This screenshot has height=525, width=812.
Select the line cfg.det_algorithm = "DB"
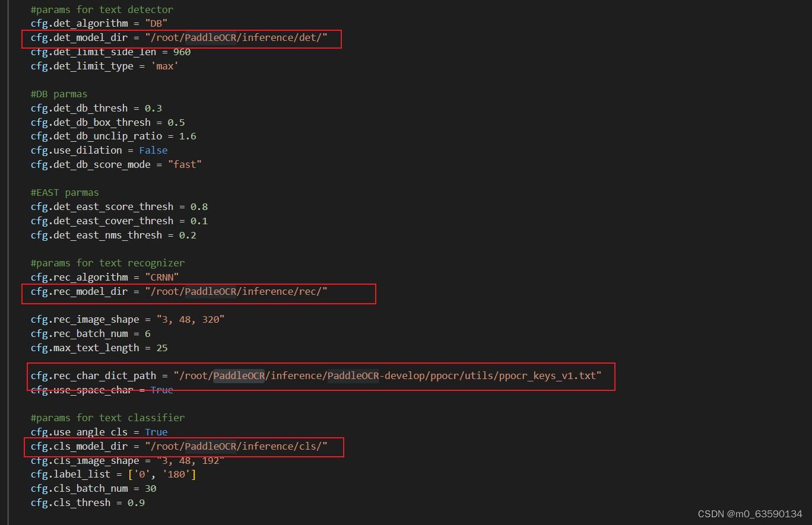click(x=100, y=24)
